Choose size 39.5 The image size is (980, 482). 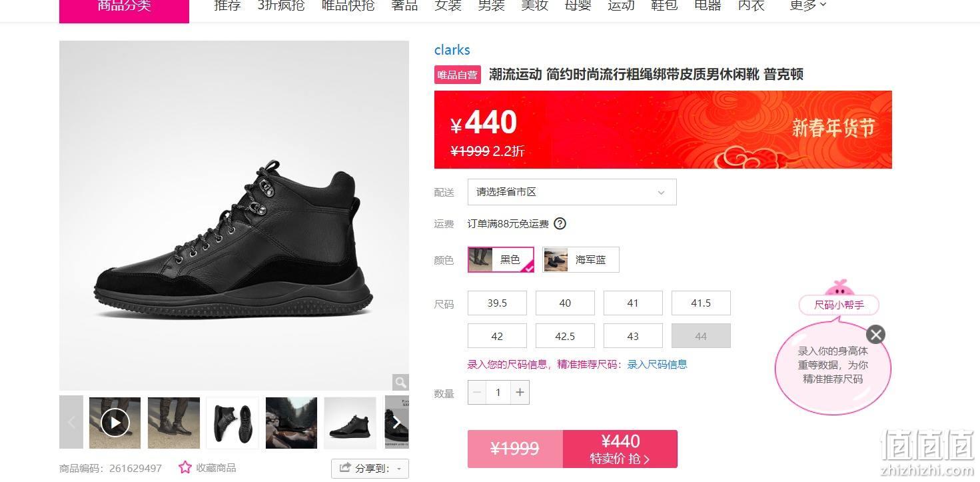(x=497, y=303)
